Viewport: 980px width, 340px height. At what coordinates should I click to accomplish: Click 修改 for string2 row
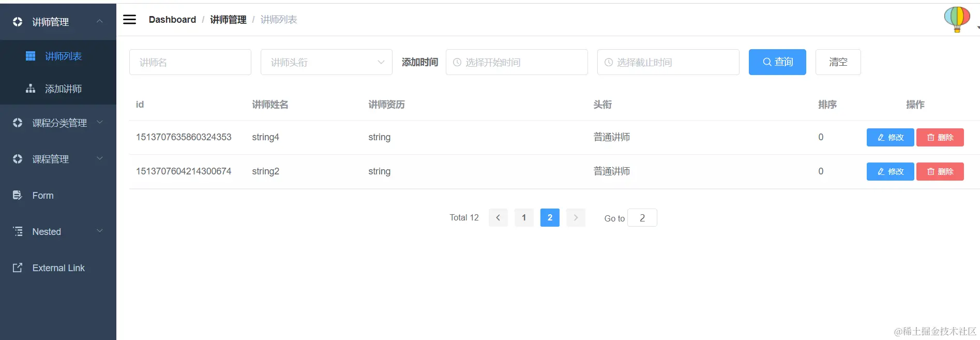[x=891, y=171]
